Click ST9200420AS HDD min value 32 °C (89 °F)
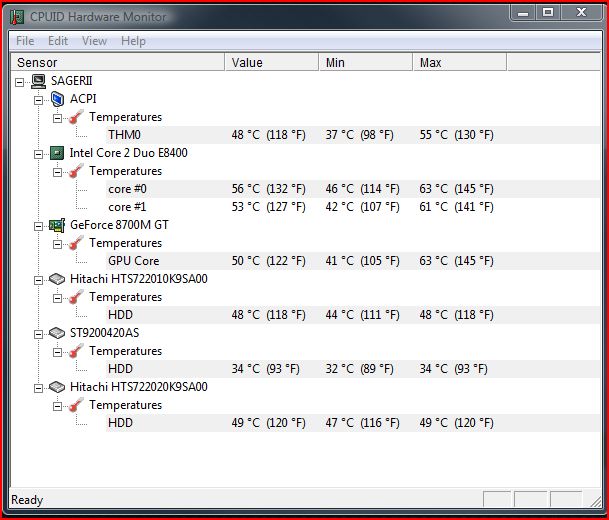This screenshot has height=520, width=609. [x=359, y=369]
